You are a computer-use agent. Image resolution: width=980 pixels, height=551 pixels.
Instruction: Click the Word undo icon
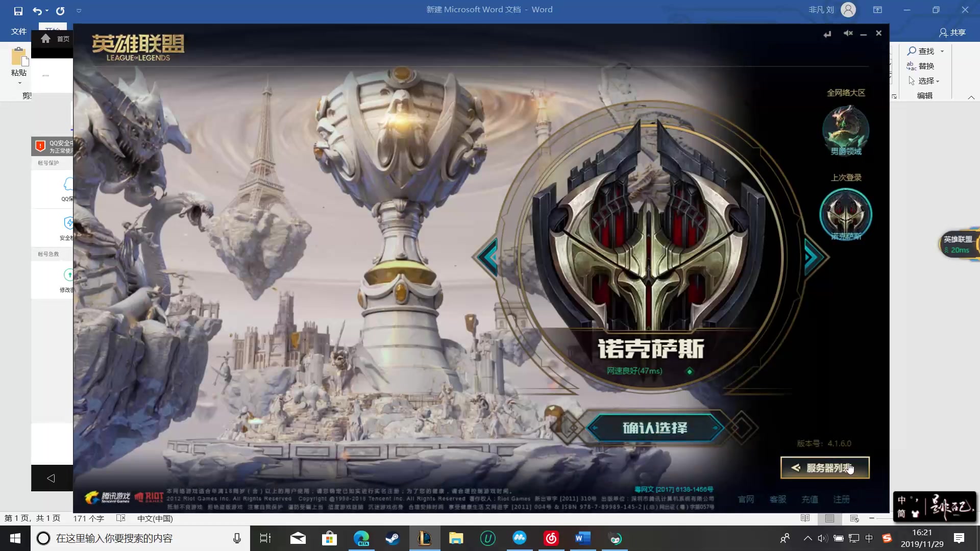pyautogui.click(x=37, y=10)
